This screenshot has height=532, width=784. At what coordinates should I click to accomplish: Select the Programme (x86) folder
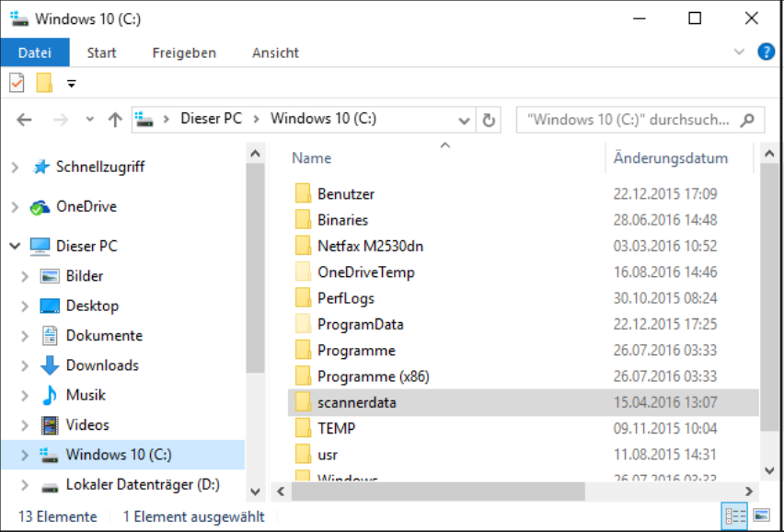373,376
